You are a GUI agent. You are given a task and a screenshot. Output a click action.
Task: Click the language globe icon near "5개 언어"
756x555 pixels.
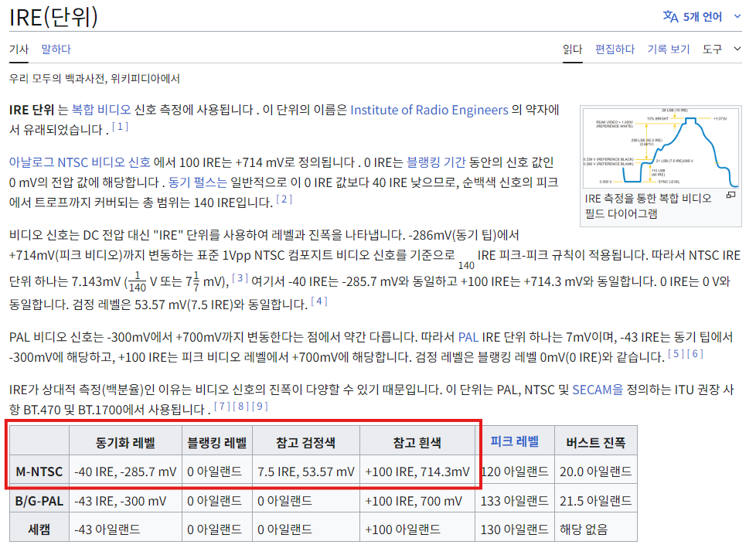coord(669,15)
